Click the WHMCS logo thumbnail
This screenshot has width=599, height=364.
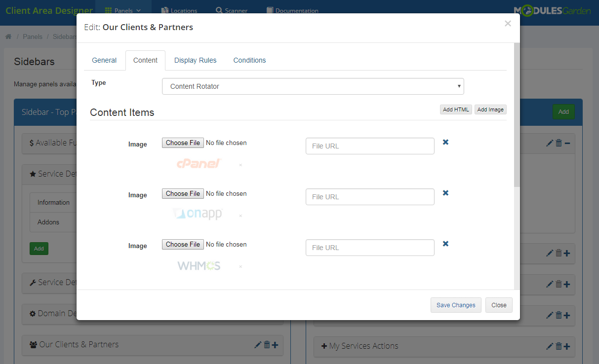click(x=199, y=266)
